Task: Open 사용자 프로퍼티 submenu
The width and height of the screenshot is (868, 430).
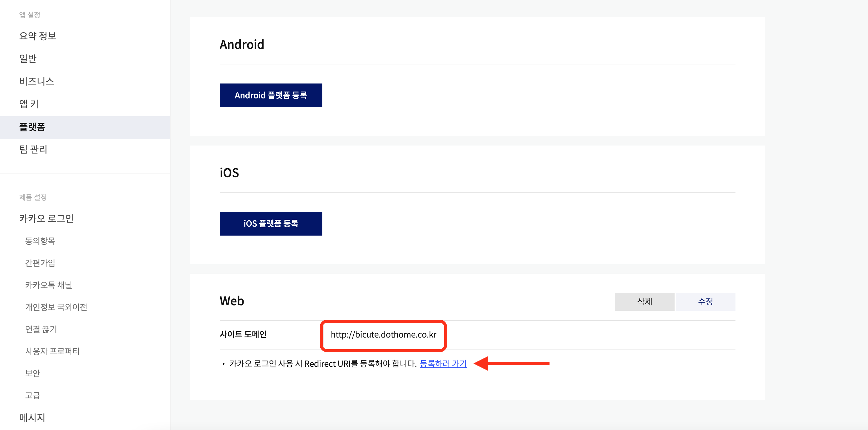Action: pos(52,351)
